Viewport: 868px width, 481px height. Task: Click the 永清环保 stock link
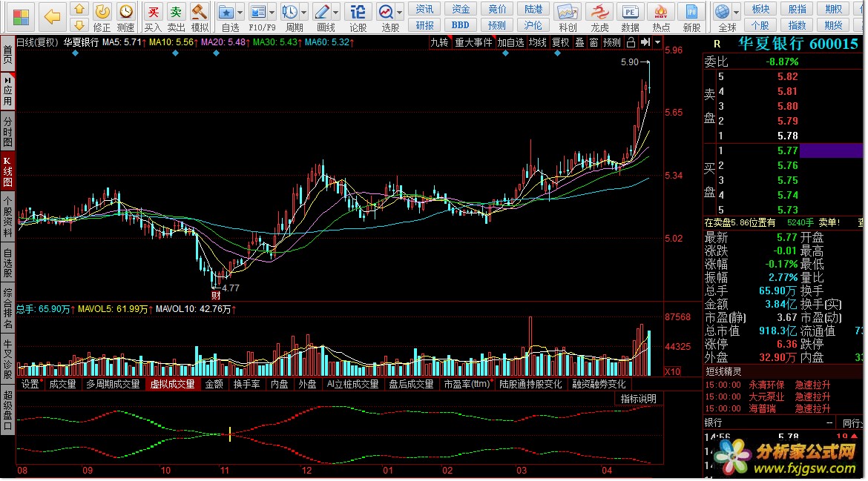(766, 385)
